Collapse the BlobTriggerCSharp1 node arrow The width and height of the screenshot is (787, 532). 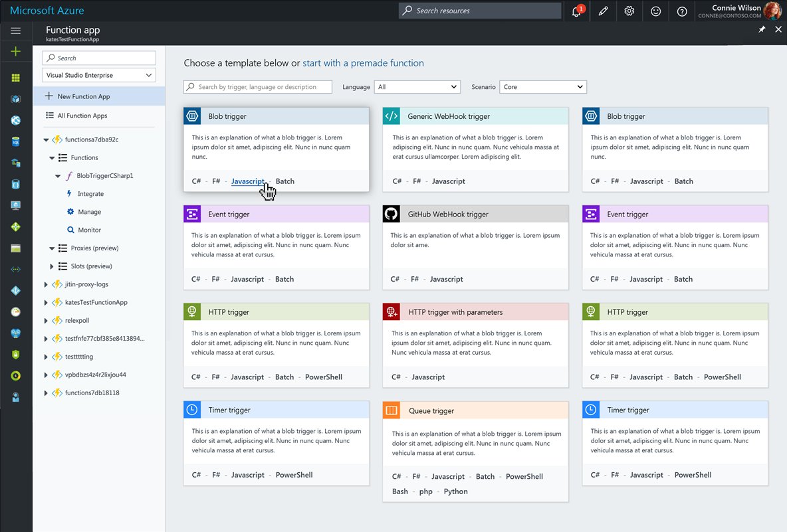58,176
